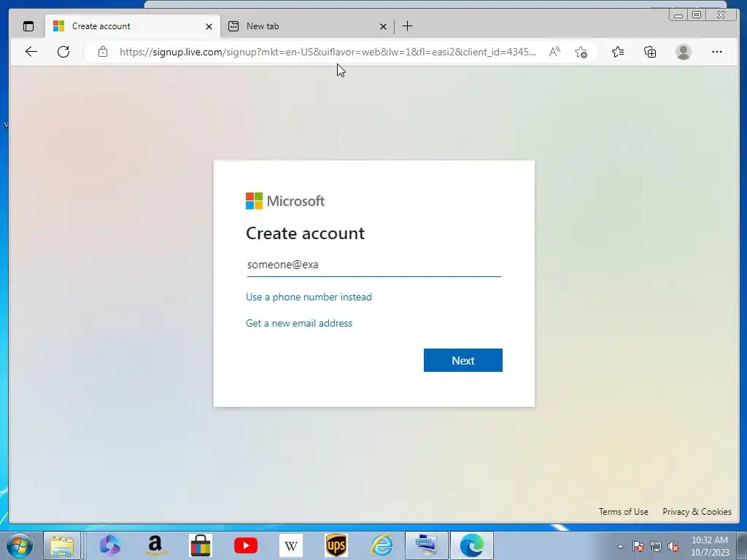Viewport: 747px width, 560px height.
Task: Click the address bar URL
Action: [328, 52]
